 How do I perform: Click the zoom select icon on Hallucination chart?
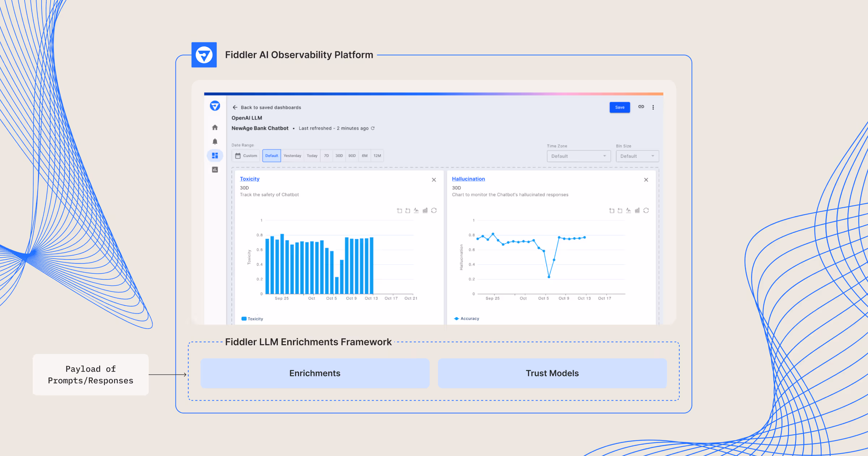(x=612, y=211)
